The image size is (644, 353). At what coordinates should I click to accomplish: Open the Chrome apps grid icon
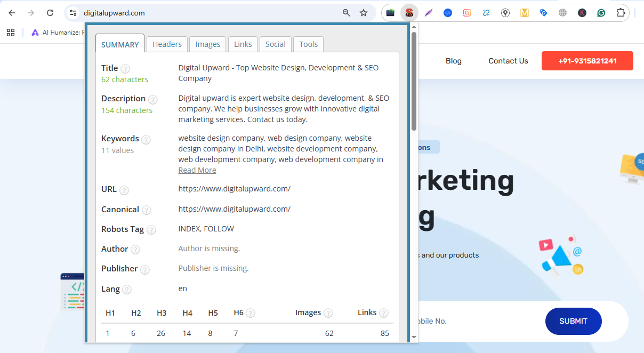point(11,33)
